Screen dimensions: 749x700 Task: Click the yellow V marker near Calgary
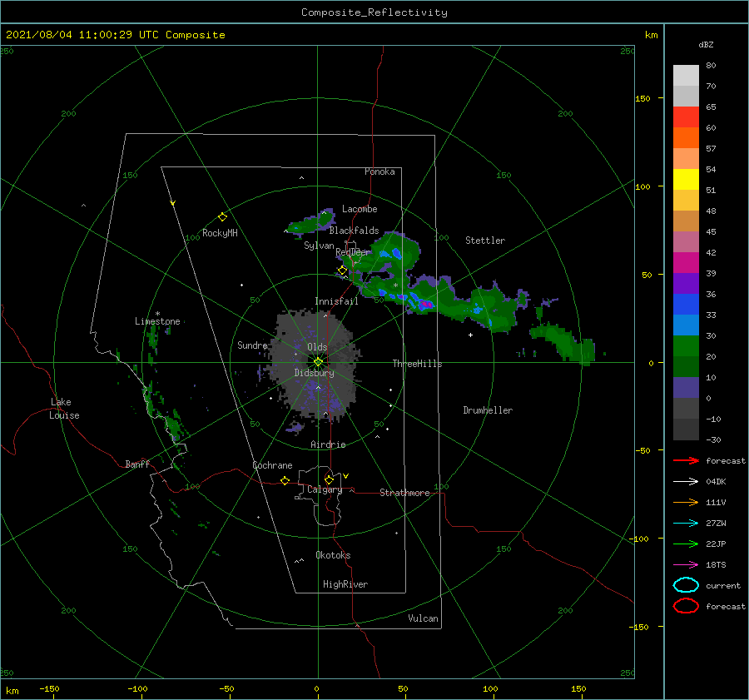(x=345, y=476)
